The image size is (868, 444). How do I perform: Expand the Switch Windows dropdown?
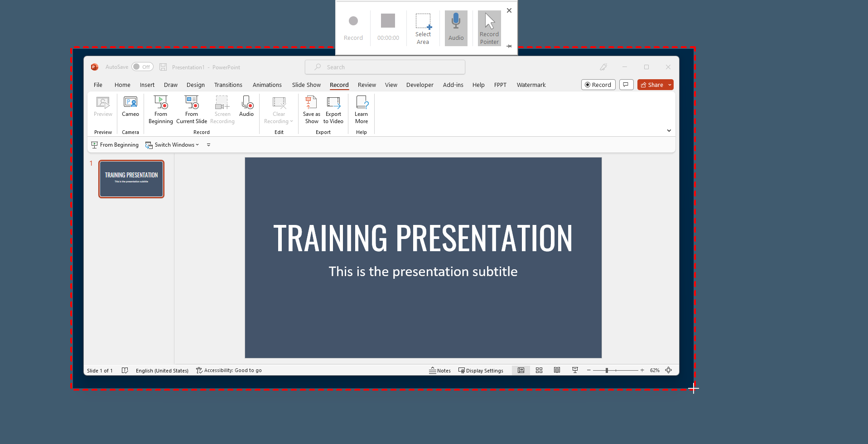pos(198,145)
